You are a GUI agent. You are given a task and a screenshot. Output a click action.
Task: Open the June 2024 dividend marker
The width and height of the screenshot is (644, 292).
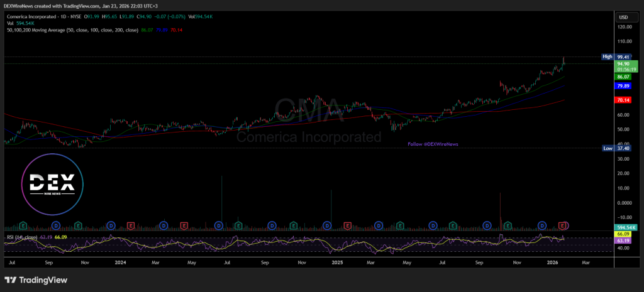coord(218,225)
